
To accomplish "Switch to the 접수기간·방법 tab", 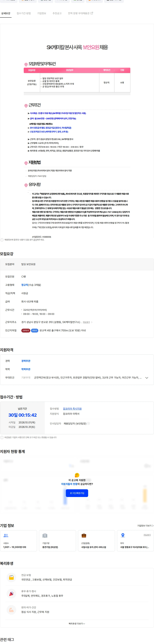I will [x=24, y=13].
